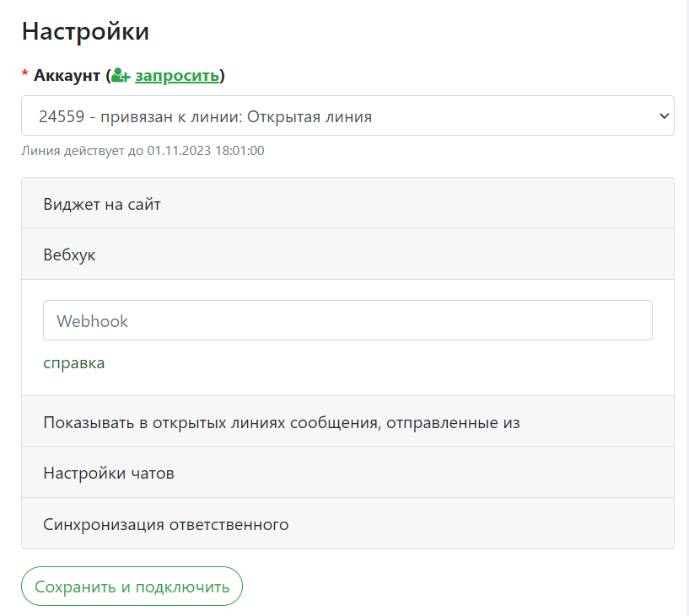Open the Аккаунт selection dropdown
This screenshot has width=689, height=616.
[x=337, y=115]
